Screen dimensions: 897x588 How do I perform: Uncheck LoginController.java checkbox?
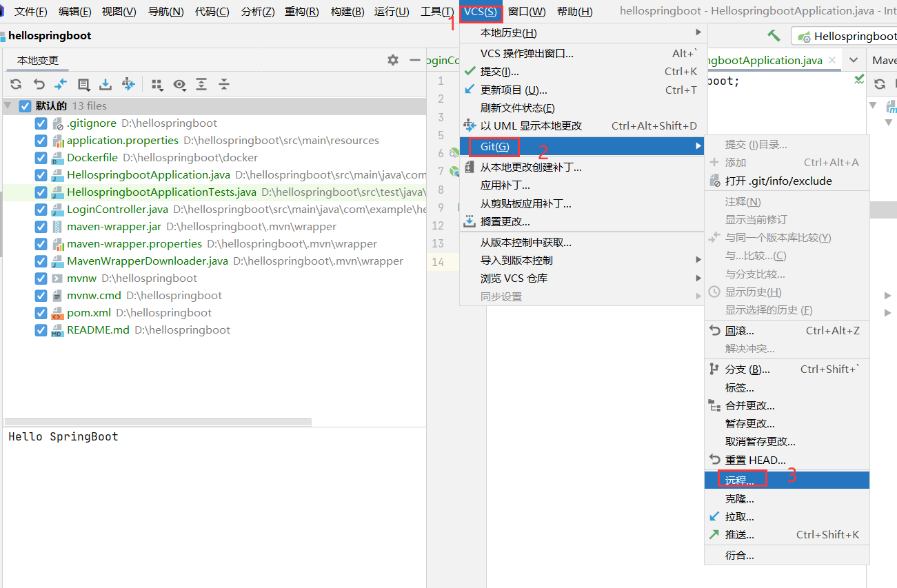click(41, 210)
